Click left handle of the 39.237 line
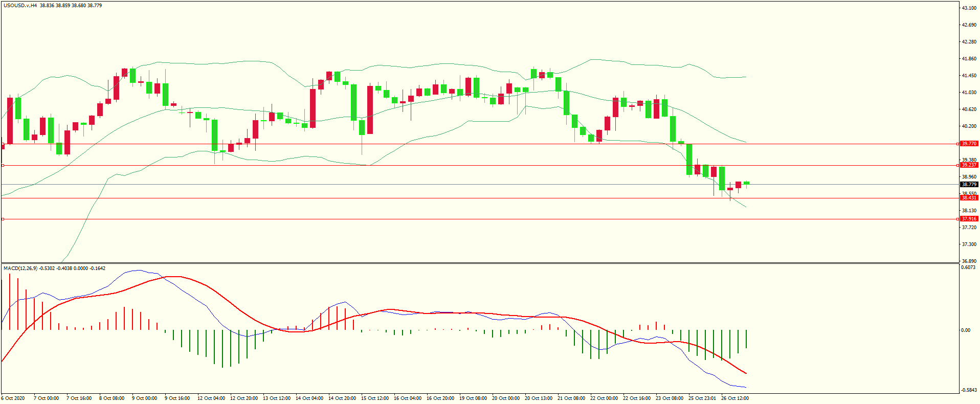Screen dimensions: 980x404 [3, 165]
